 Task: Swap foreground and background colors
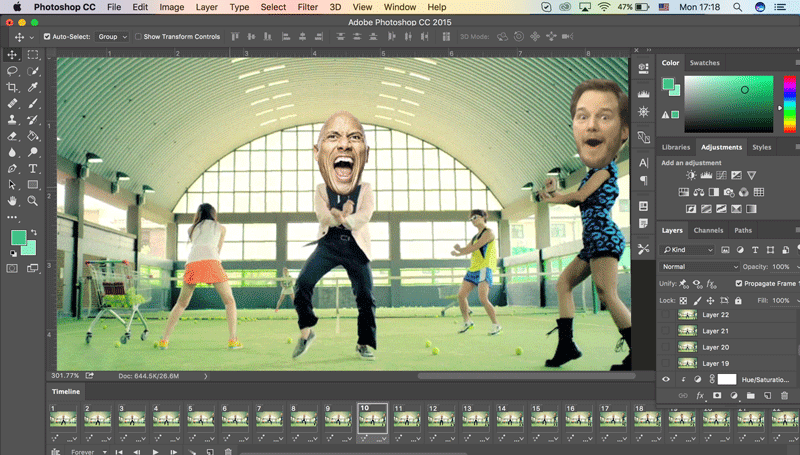(x=34, y=233)
